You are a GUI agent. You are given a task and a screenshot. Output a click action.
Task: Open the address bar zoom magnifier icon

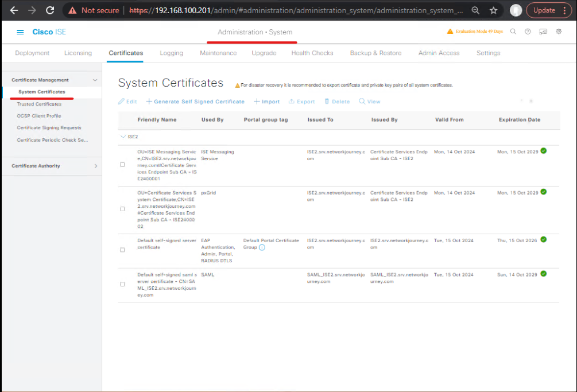click(475, 10)
